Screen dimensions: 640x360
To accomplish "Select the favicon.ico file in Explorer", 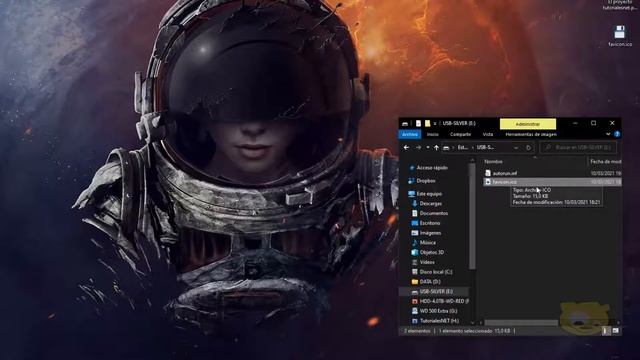I will [552, 182].
